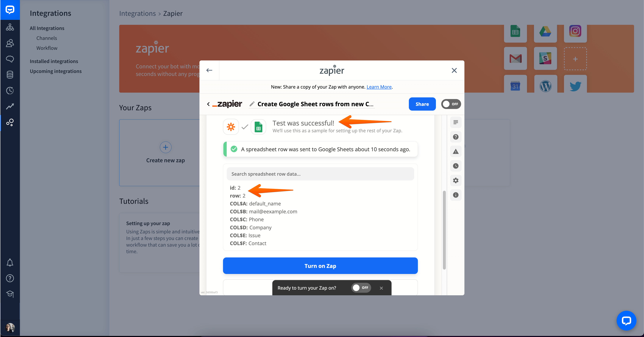
Task: Click the chevron back to Zapier dashboard
Action: [208, 104]
